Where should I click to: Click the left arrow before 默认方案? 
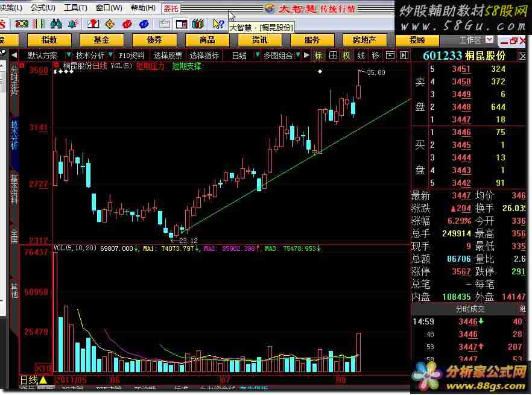[14, 55]
